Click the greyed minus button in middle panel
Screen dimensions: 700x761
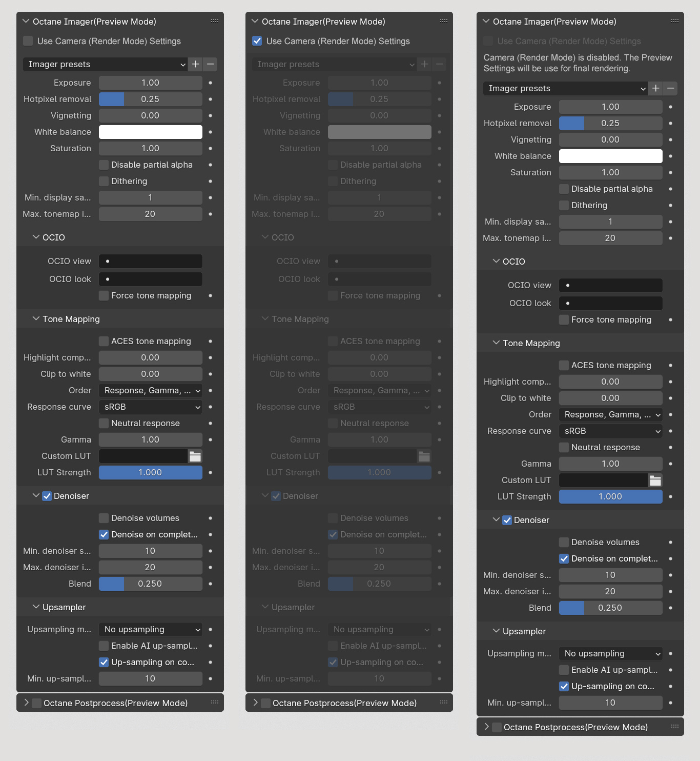tap(439, 64)
